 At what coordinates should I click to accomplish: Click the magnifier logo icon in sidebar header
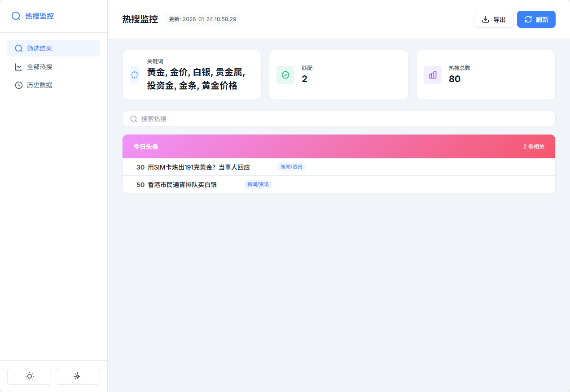coord(16,16)
